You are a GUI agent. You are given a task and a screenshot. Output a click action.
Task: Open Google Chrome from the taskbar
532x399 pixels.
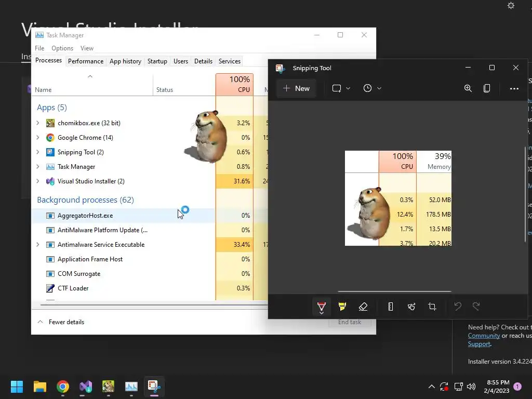click(63, 387)
